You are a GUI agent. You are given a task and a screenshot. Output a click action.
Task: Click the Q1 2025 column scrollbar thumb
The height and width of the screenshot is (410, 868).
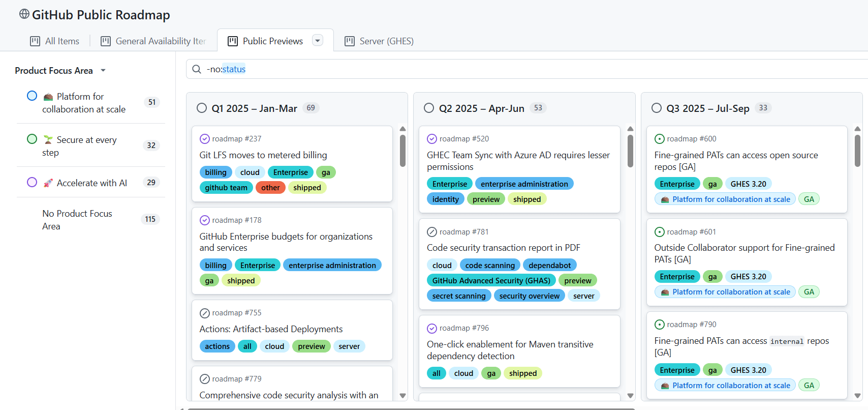[402, 151]
